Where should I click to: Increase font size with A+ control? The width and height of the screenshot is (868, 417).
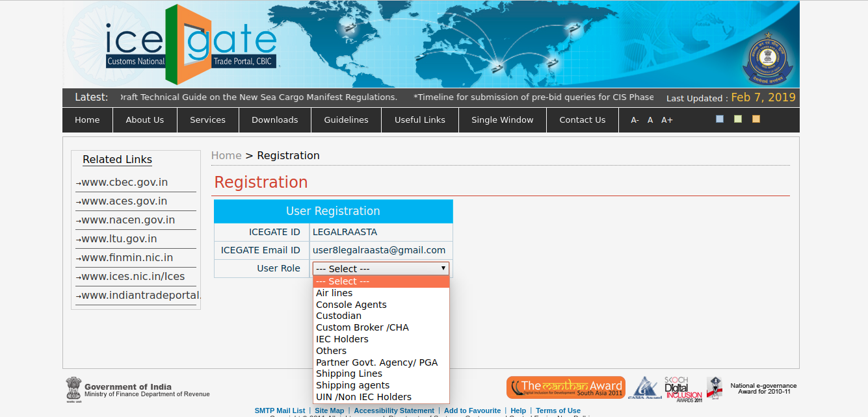coord(667,120)
